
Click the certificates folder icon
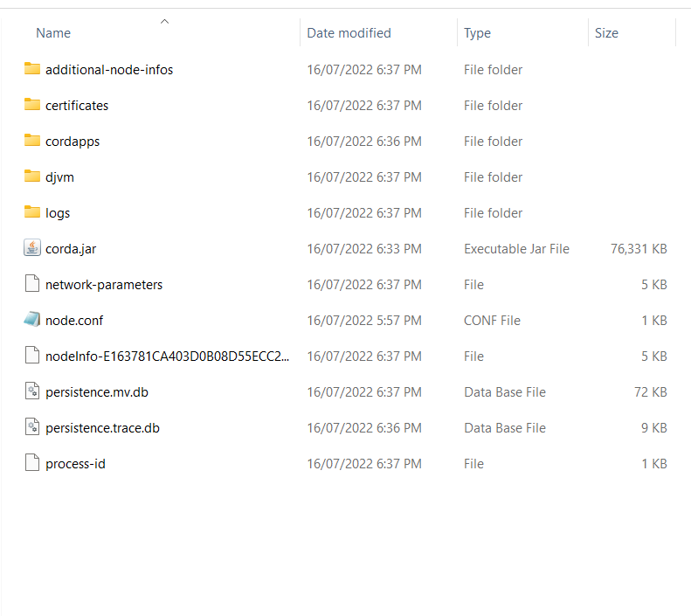[31, 105]
